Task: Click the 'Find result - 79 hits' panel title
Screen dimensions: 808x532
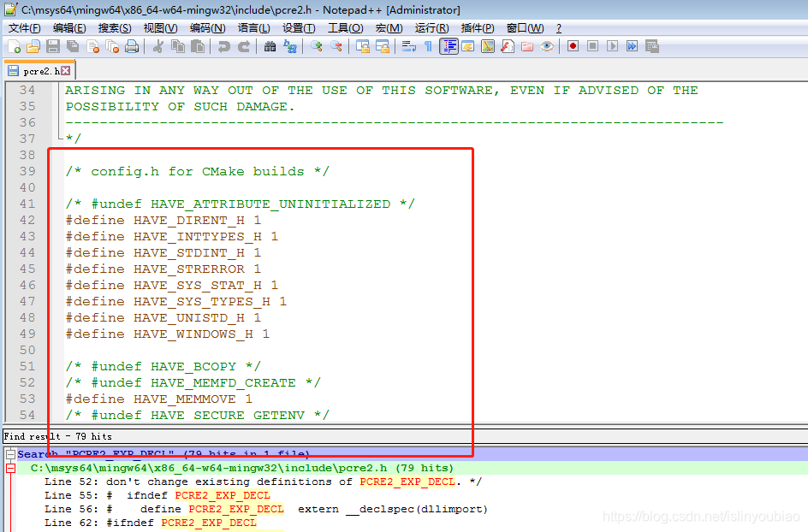Action: pyautogui.click(x=57, y=437)
